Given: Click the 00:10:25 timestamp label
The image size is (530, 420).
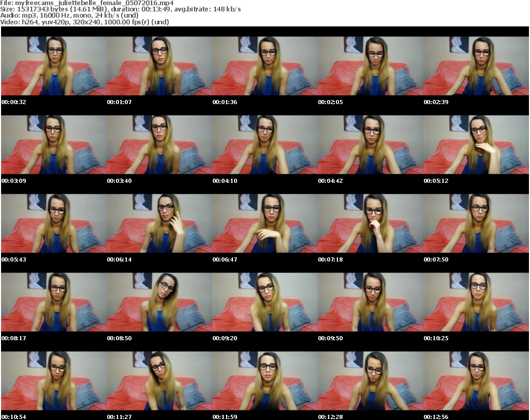Looking at the screenshot, I should point(436,338).
